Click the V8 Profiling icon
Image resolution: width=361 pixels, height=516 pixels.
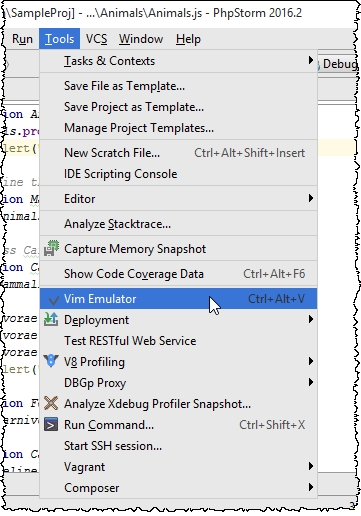coord(51,361)
